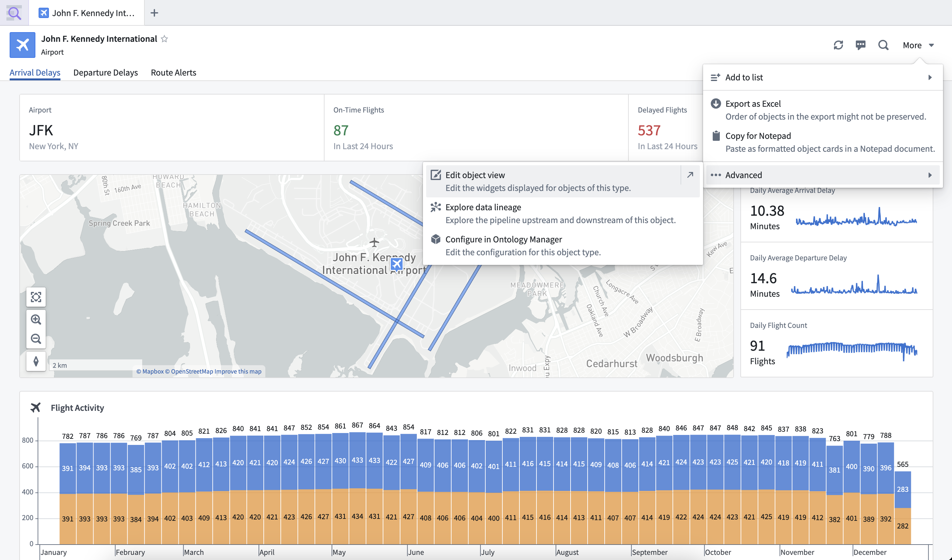Open the Route Alerts tab
Image resolution: width=952 pixels, height=560 pixels.
tap(173, 73)
